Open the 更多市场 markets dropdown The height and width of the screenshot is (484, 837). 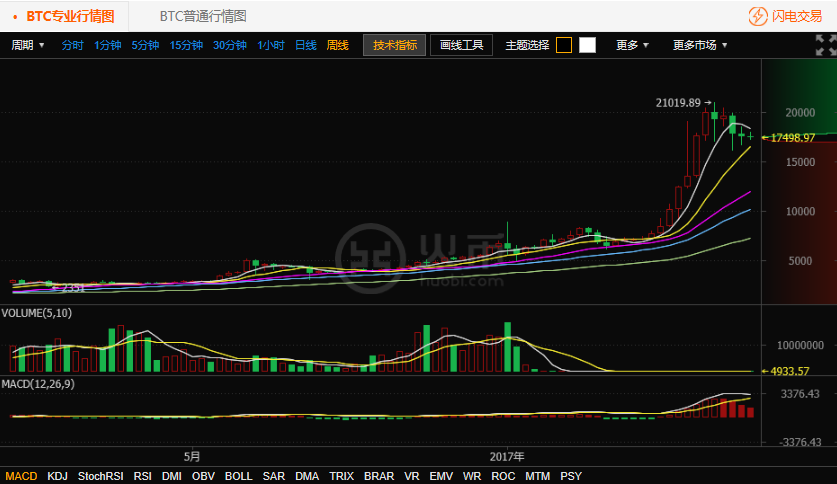click(699, 45)
